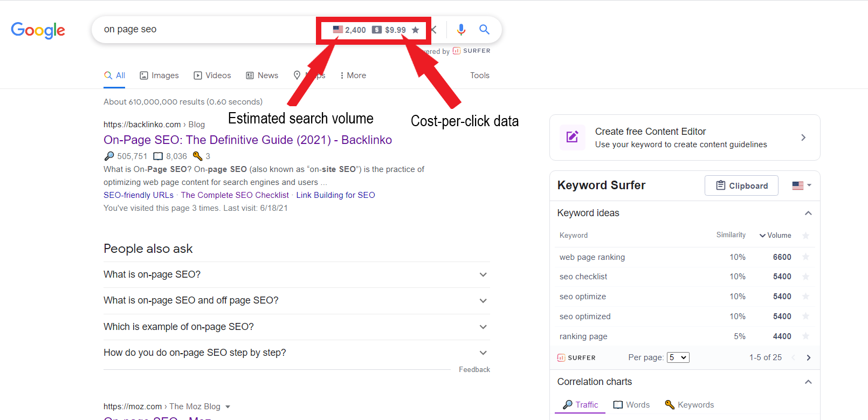Open search Tools

click(x=480, y=75)
